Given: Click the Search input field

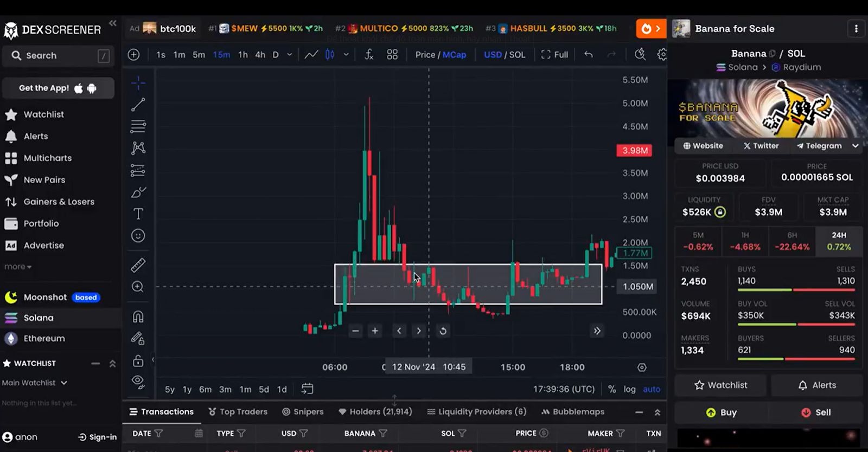Looking at the screenshot, I should [x=59, y=55].
